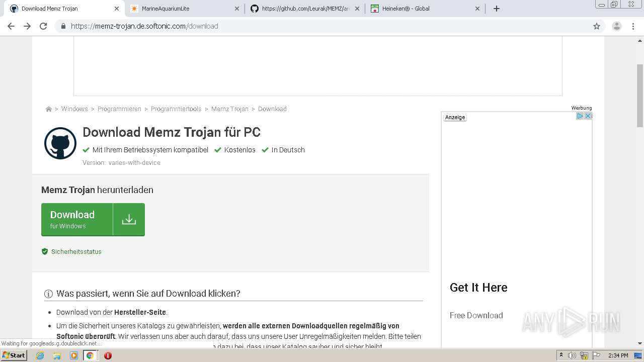
Task: Open Windows Media Player from the taskbar
Action: click(x=73, y=355)
